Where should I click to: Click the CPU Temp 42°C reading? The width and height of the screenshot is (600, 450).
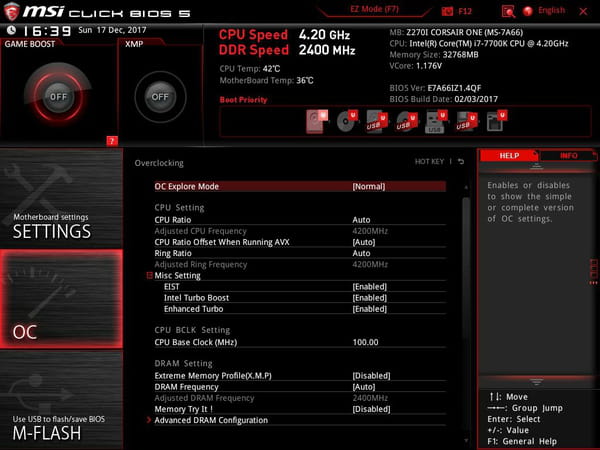250,69
